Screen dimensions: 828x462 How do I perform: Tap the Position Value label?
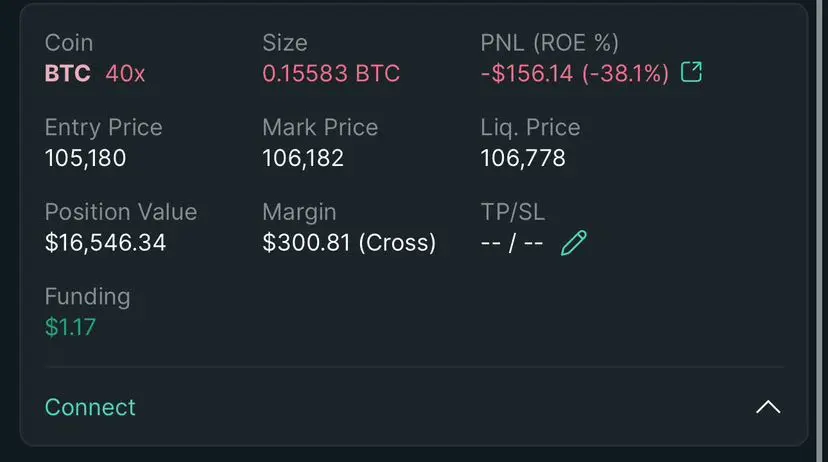[121, 212]
